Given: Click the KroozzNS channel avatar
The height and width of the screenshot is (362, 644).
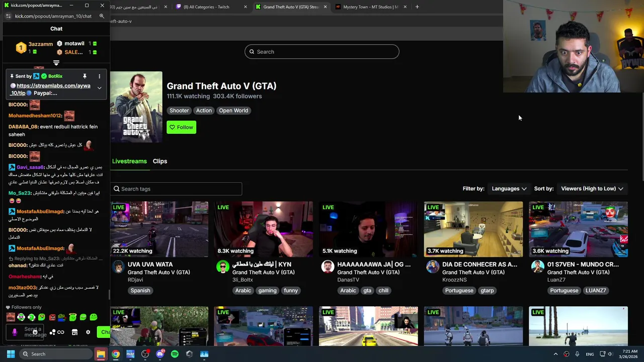Looking at the screenshot, I should 433,267.
